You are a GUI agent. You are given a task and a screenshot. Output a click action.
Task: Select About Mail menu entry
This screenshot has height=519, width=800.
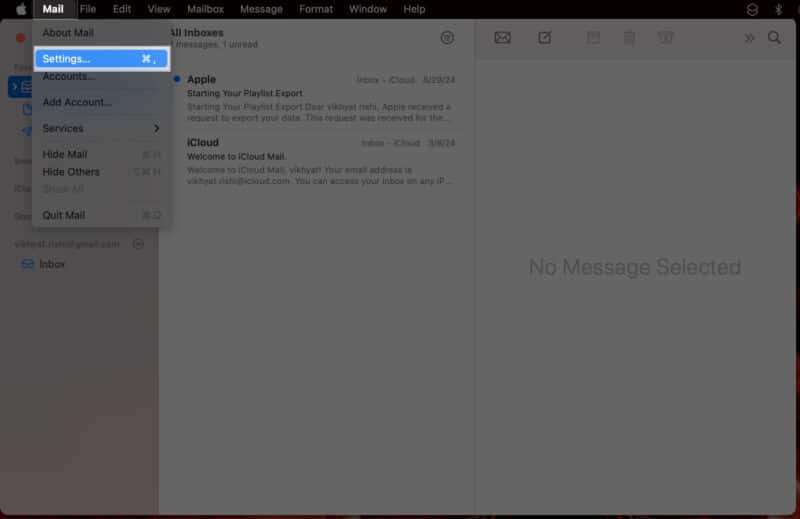(101, 33)
